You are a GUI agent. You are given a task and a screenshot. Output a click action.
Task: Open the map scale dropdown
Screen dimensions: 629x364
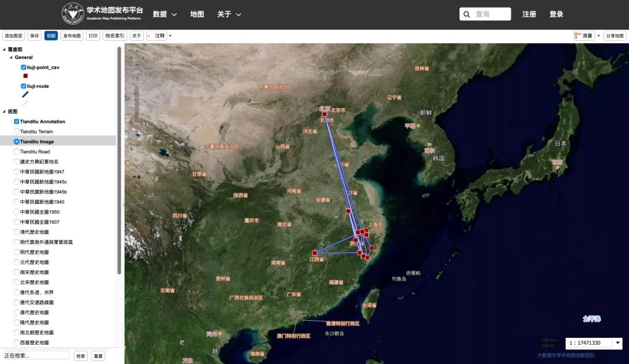tap(618, 343)
